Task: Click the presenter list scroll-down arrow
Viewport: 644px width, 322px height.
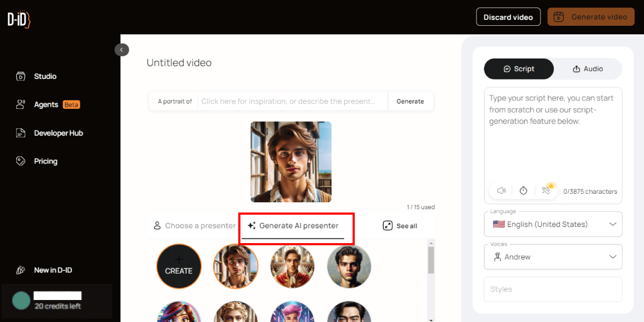Action: point(431,319)
